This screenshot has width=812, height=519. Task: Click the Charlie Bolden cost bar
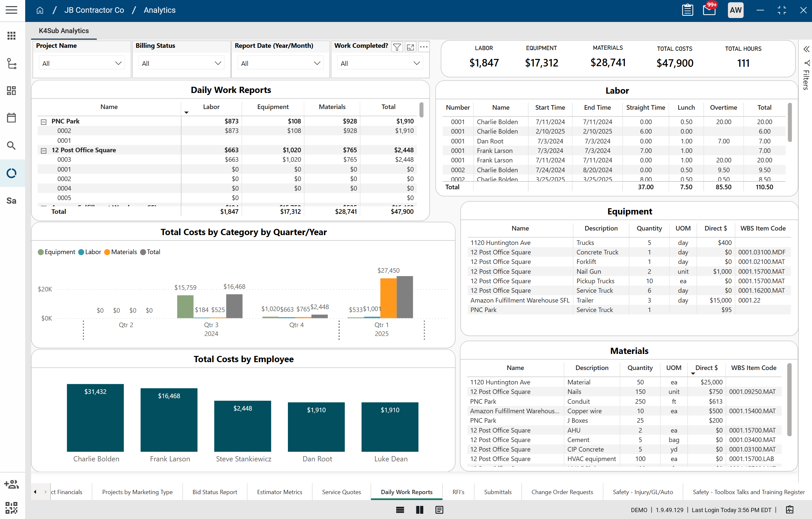click(x=95, y=418)
